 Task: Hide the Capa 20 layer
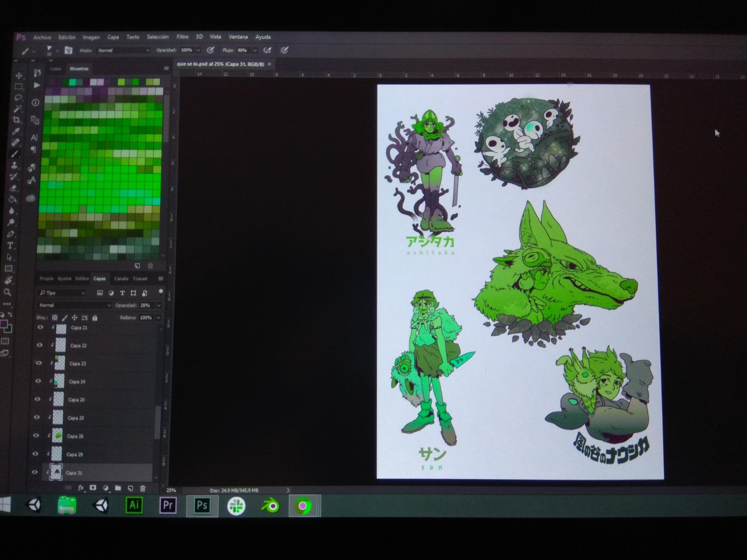[38, 399]
